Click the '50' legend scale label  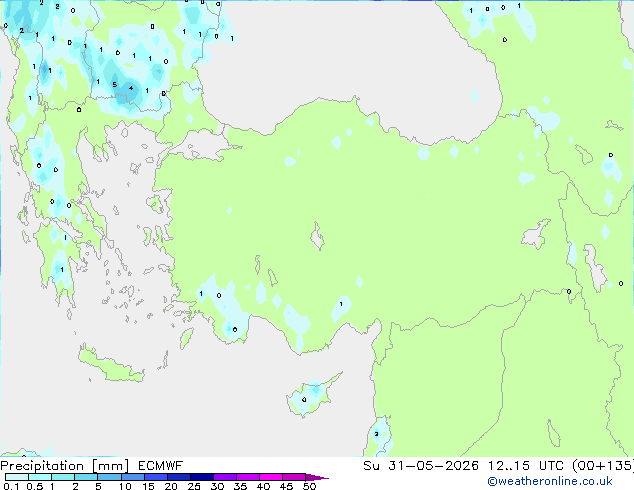coord(310,486)
